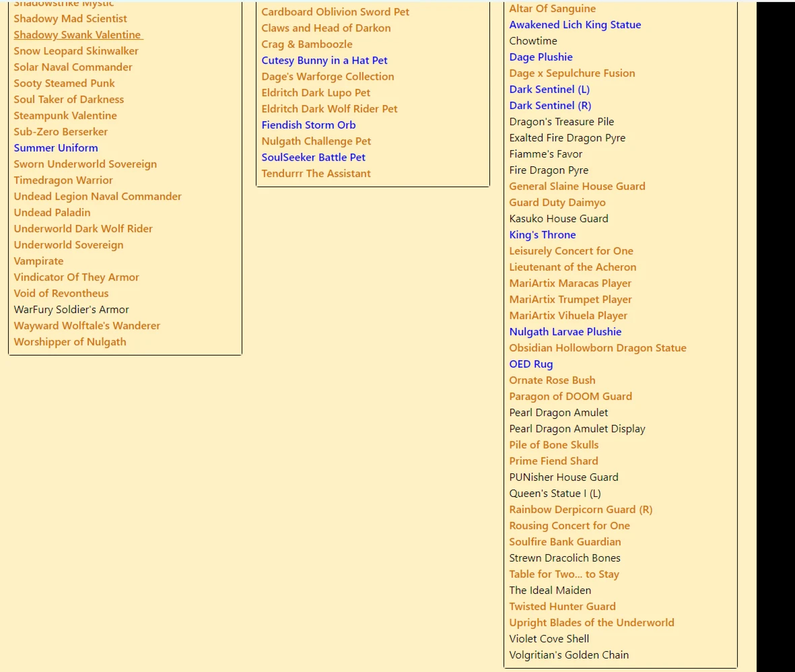Select Undead Paladin link
The height and width of the screenshot is (672, 795).
52,213
